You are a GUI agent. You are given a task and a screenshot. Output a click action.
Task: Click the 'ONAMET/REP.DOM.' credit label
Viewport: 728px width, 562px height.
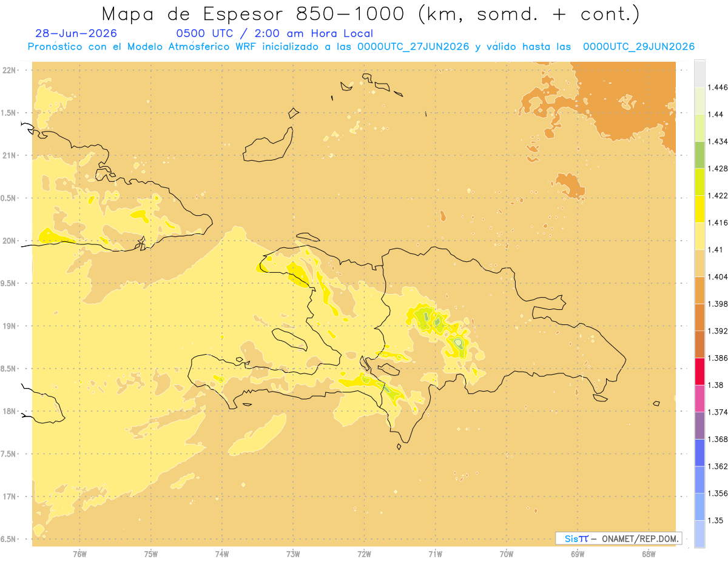click(x=641, y=538)
